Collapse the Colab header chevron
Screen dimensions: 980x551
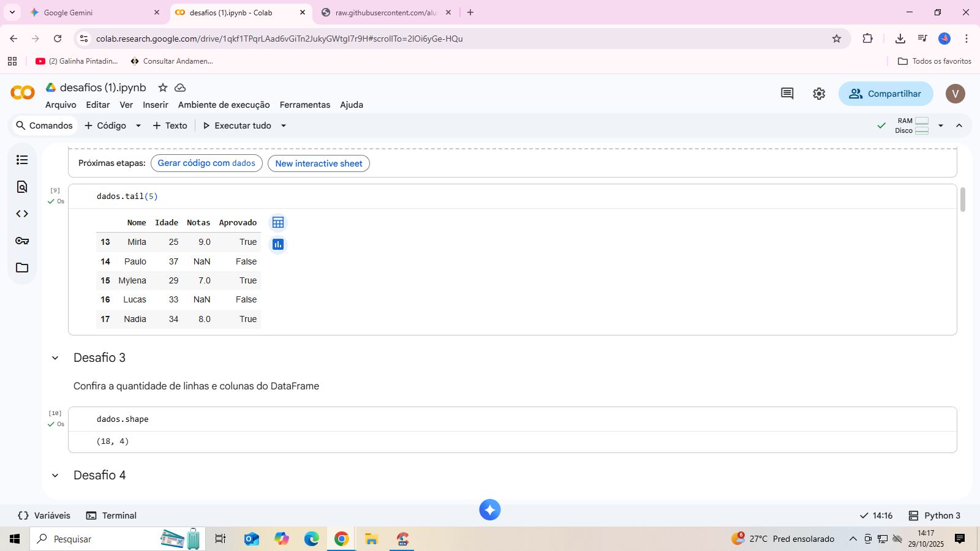coord(959,126)
